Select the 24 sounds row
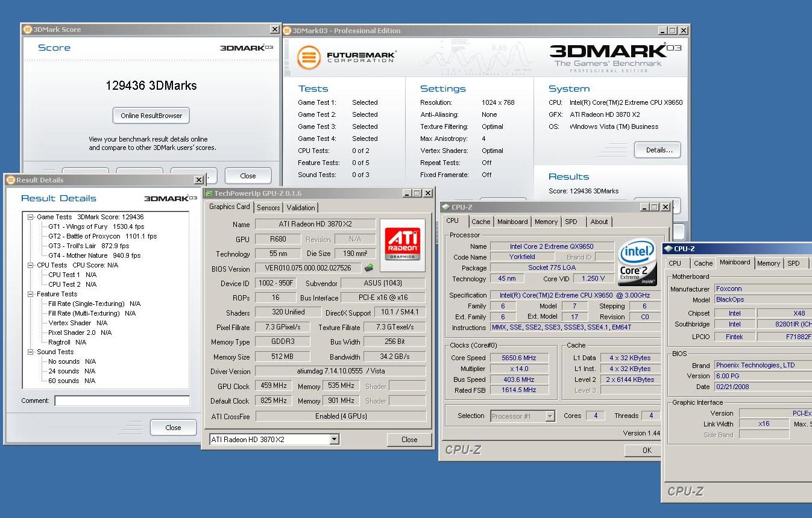This screenshot has width=812, height=518. [x=72, y=371]
